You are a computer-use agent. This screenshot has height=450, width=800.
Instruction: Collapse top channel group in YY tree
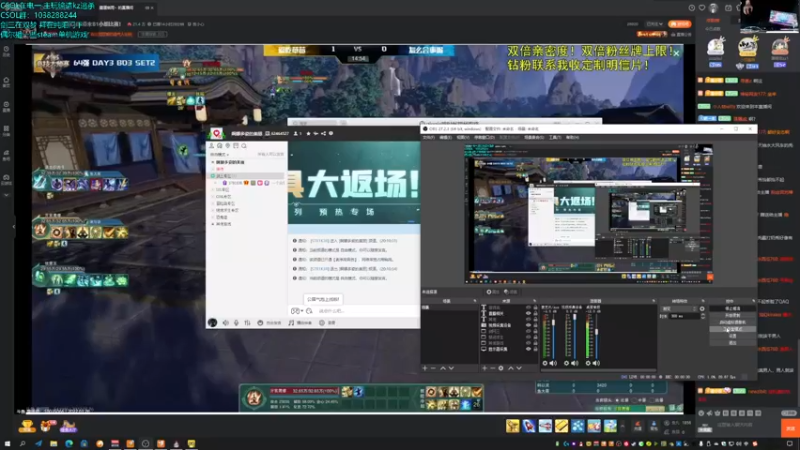point(213,162)
